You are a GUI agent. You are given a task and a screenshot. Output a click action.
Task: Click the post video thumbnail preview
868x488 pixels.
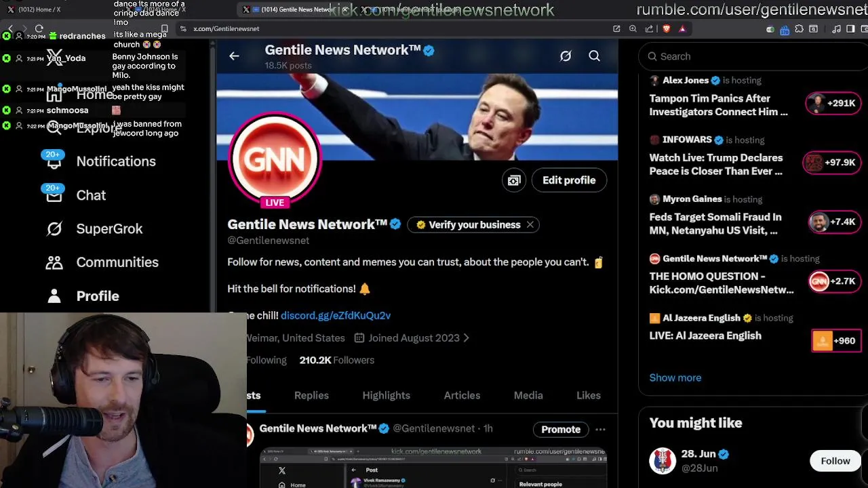point(433,468)
